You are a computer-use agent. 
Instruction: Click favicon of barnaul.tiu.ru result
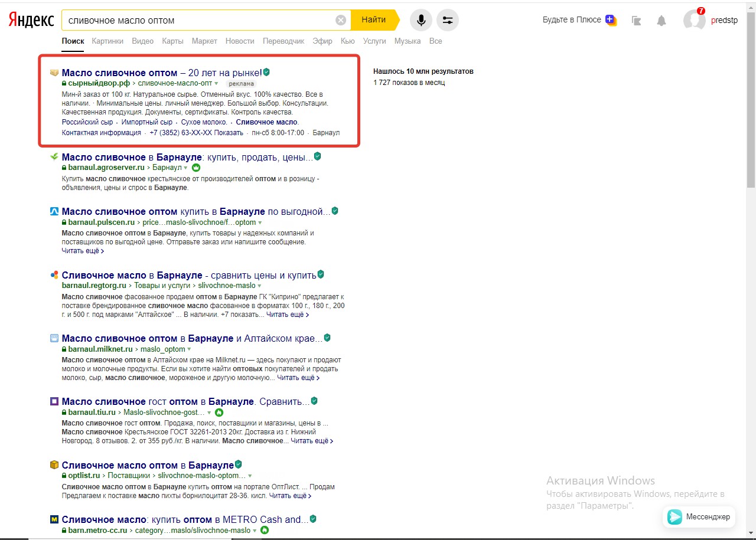[x=54, y=401]
